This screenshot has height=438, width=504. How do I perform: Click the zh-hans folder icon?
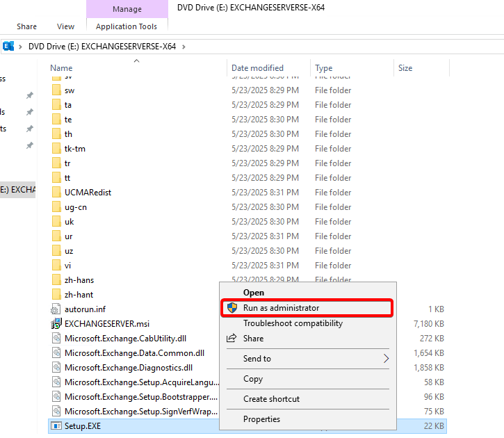[x=56, y=279]
